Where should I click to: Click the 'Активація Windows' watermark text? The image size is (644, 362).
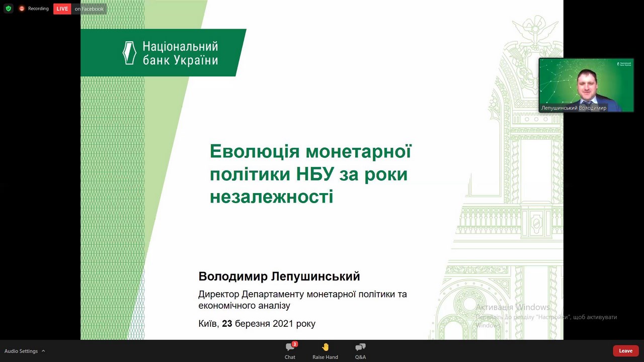[x=512, y=307]
